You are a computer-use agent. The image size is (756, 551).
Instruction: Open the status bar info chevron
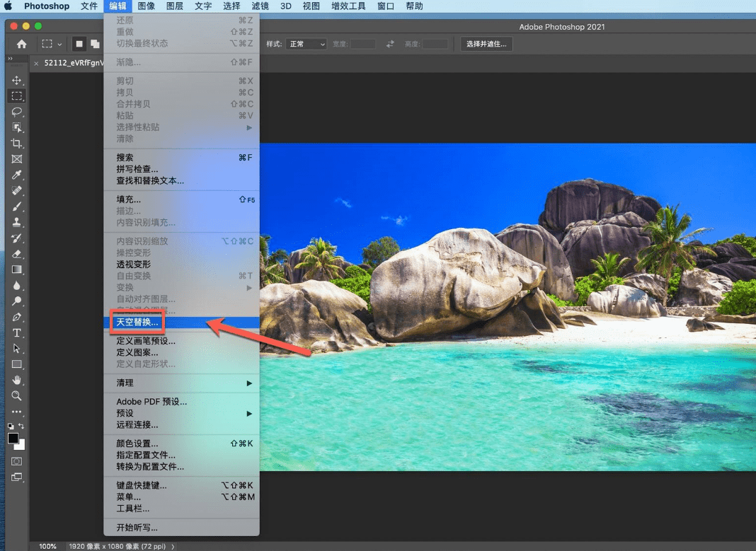coord(173,546)
